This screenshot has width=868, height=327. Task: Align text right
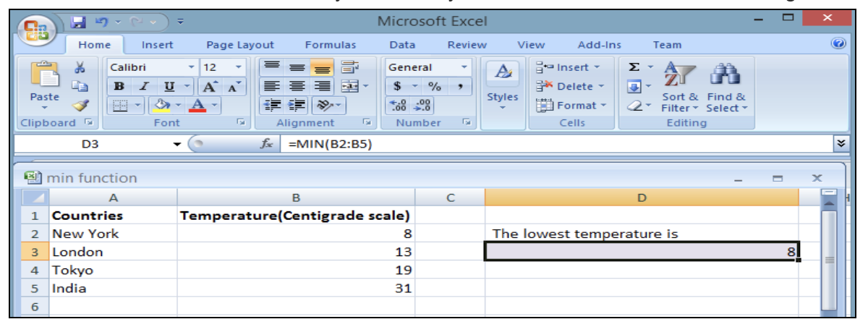point(321,86)
